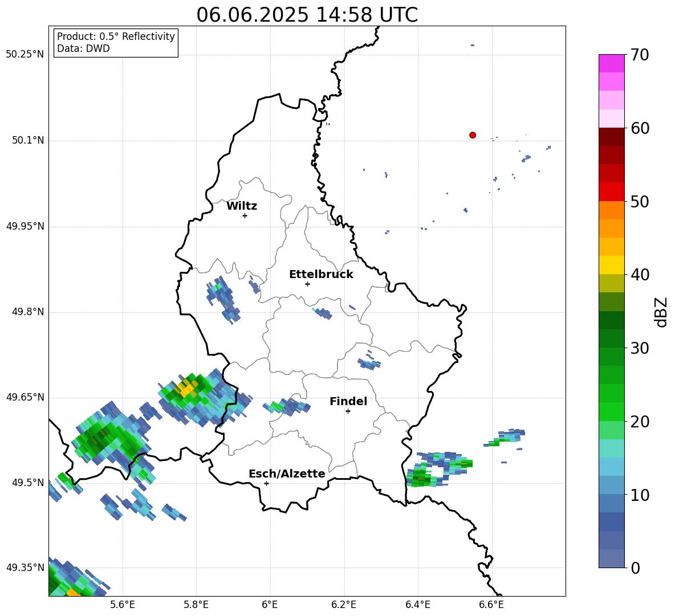Click the 40 value on the colorbar
The width and height of the screenshot is (675, 616).
click(639, 275)
